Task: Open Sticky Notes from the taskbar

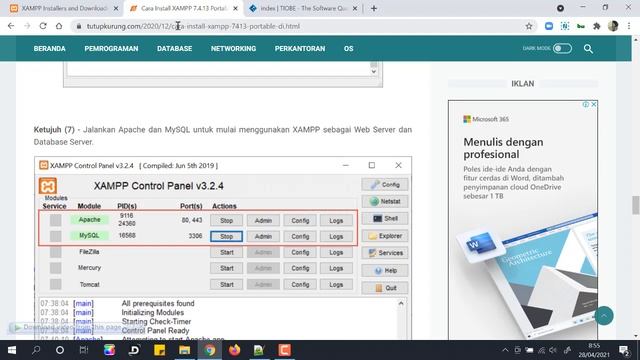Action: tap(159, 350)
